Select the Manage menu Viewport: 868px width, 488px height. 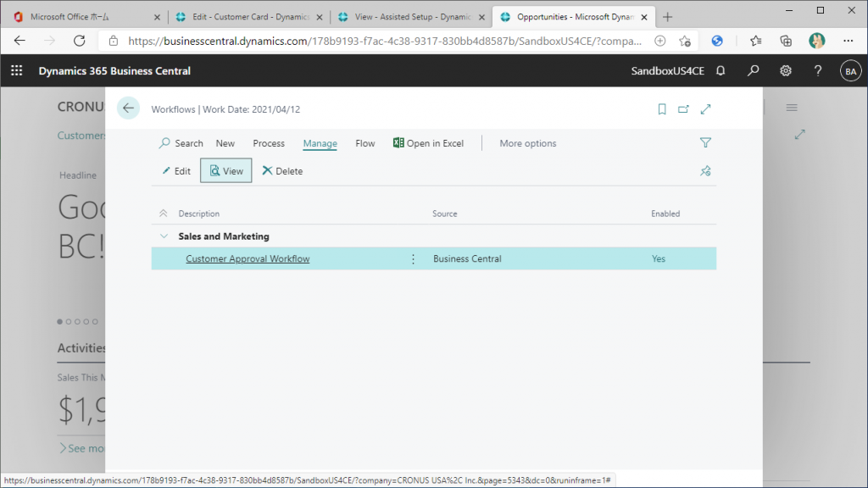pyautogui.click(x=320, y=143)
